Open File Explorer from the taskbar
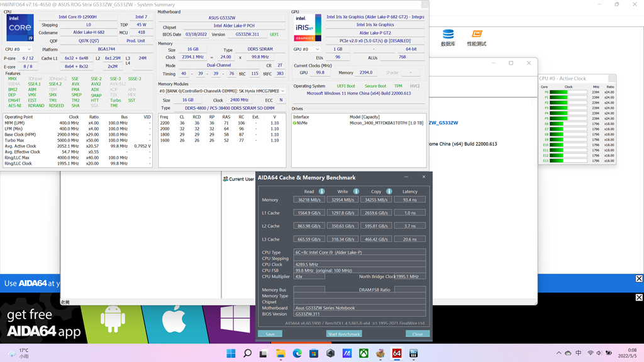Viewport: 644px width, 362px height. coord(280,353)
